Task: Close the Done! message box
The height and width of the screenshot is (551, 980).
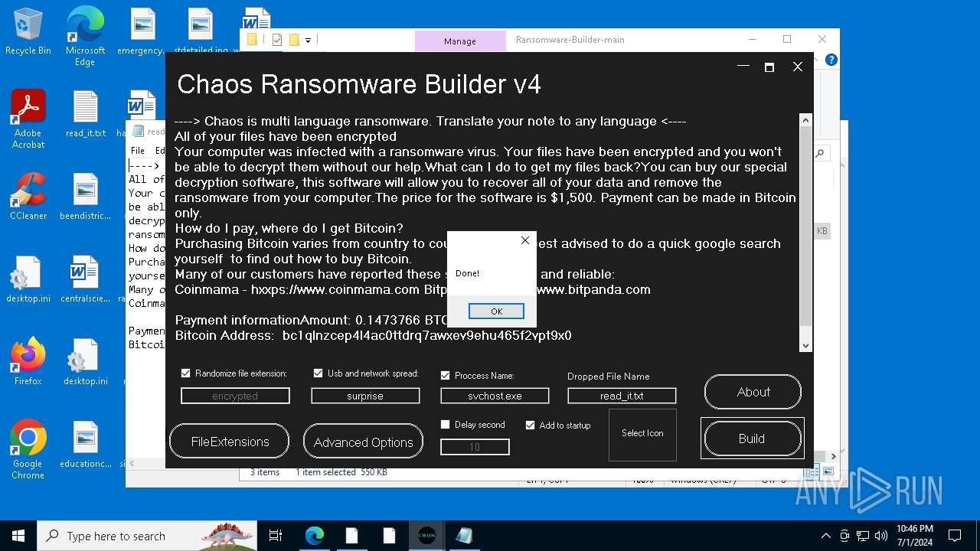Action: click(x=524, y=240)
